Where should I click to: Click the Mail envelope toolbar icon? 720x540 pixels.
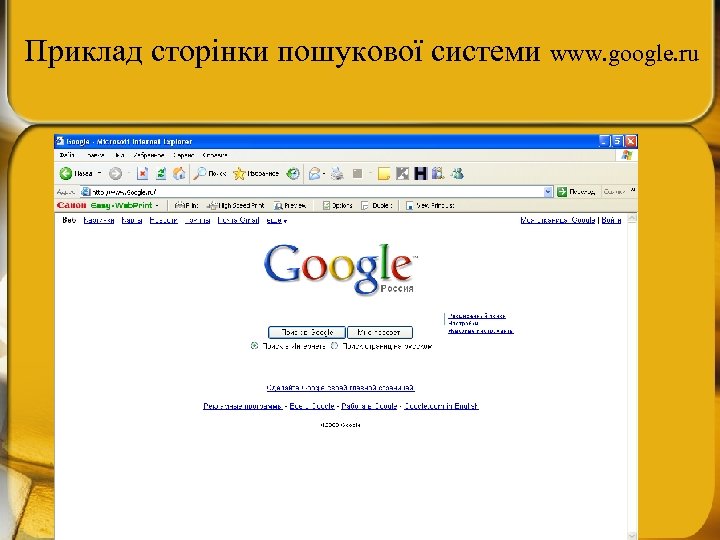click(x=315, y=174)
